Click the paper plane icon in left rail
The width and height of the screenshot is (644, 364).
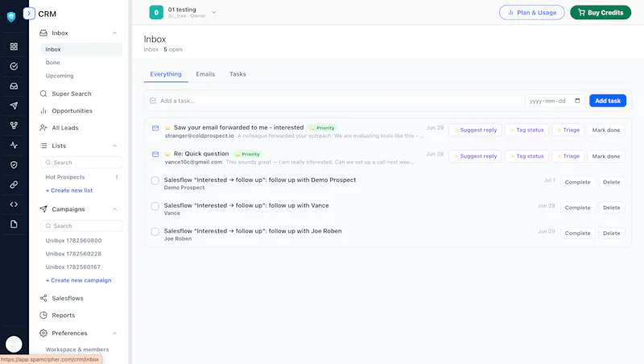coord(14,105)
